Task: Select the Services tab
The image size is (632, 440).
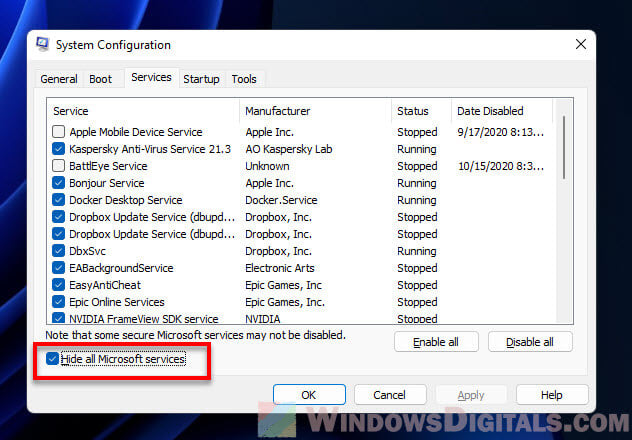Action: pyautogui.click(x=151, y=77)
